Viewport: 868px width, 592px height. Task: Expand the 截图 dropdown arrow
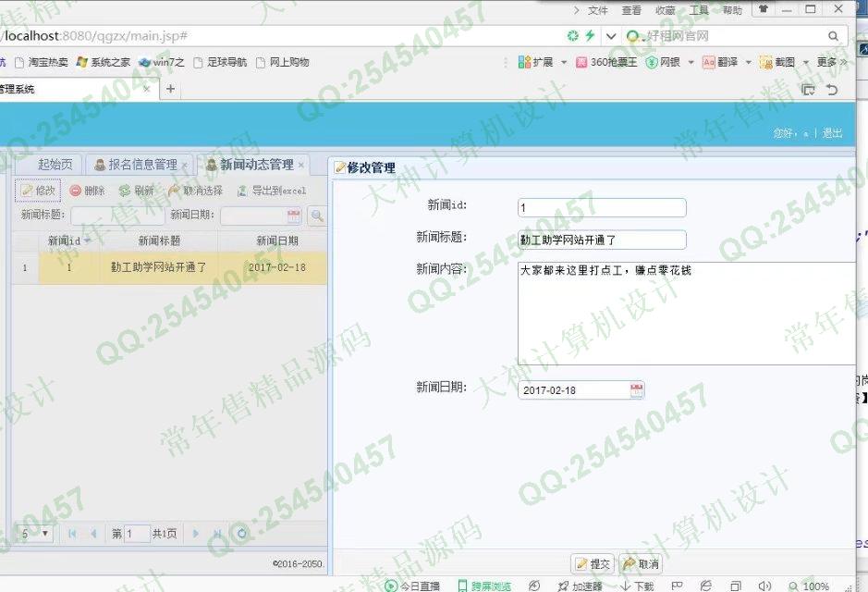(x=805, y=62)
